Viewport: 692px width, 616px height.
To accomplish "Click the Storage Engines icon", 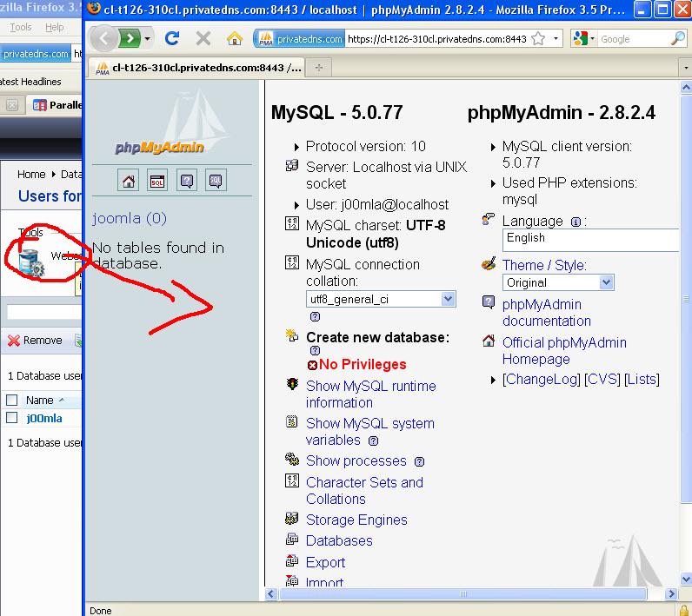I will (292, 519).
